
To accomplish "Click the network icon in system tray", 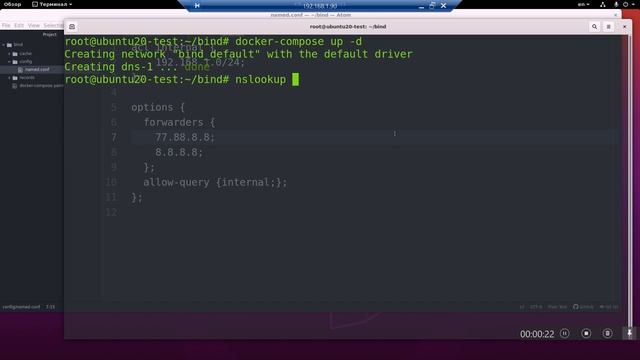I will [602, 4].
